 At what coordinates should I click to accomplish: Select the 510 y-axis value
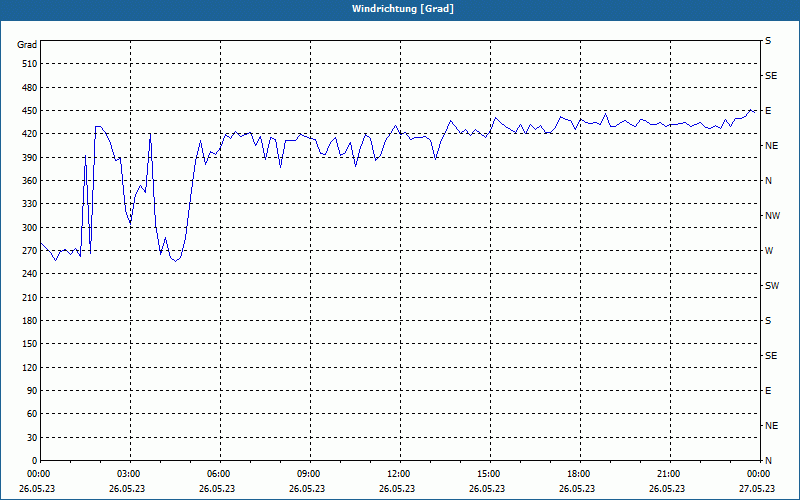[30, 64]
